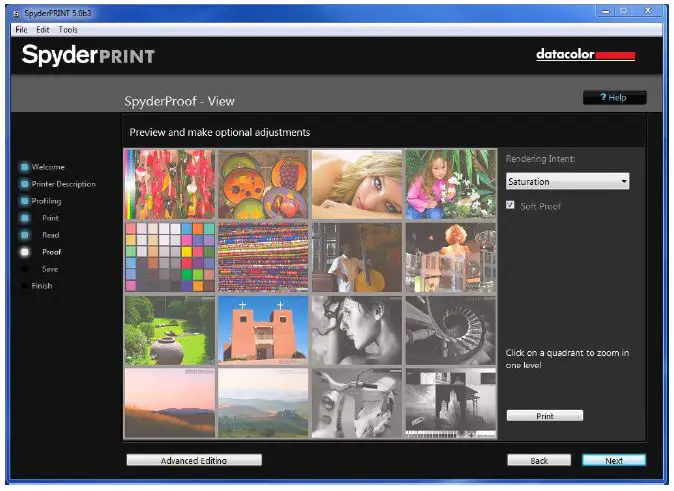Image resolution: width=674 pixels, height=491 pixels.
Task: Zoom into the grayscale scooter image
Action: click(x=357, y=403)
